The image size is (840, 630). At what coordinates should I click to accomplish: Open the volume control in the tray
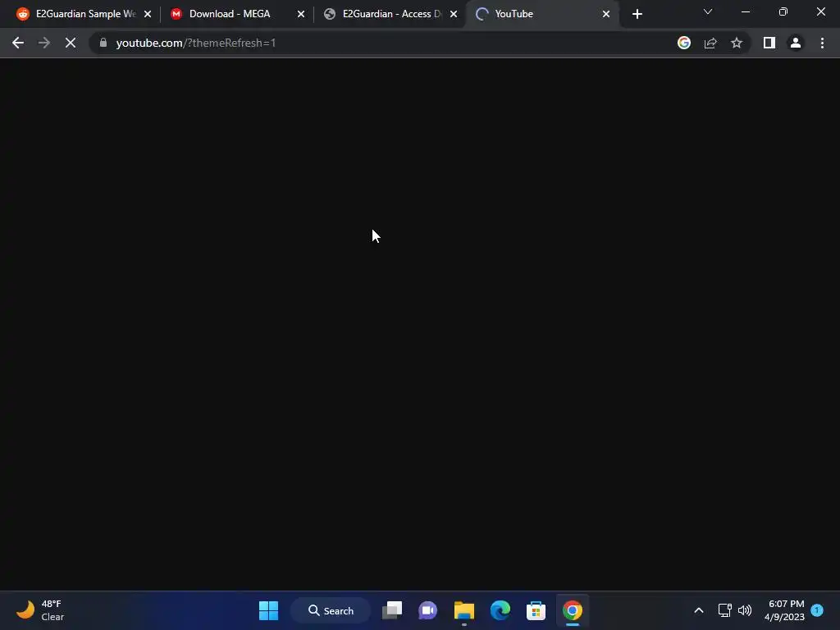(745, 610)
